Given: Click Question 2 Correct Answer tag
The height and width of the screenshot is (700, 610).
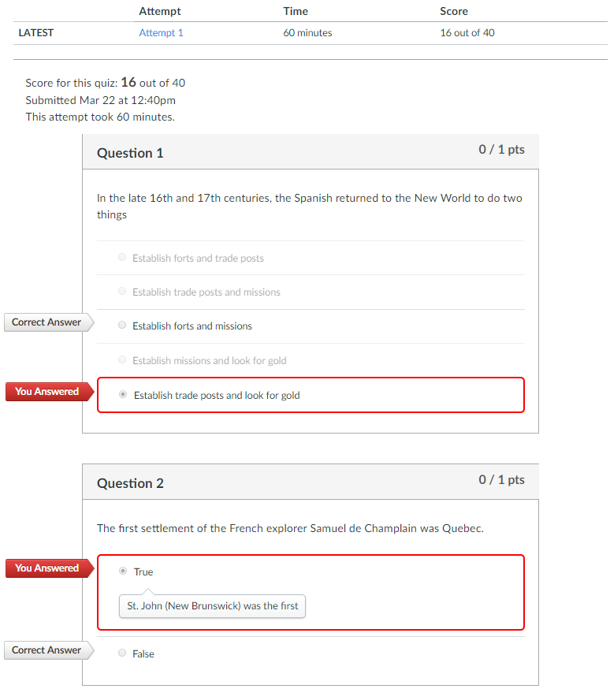Looking at the screenshot, I should click(x=49, y=650).
